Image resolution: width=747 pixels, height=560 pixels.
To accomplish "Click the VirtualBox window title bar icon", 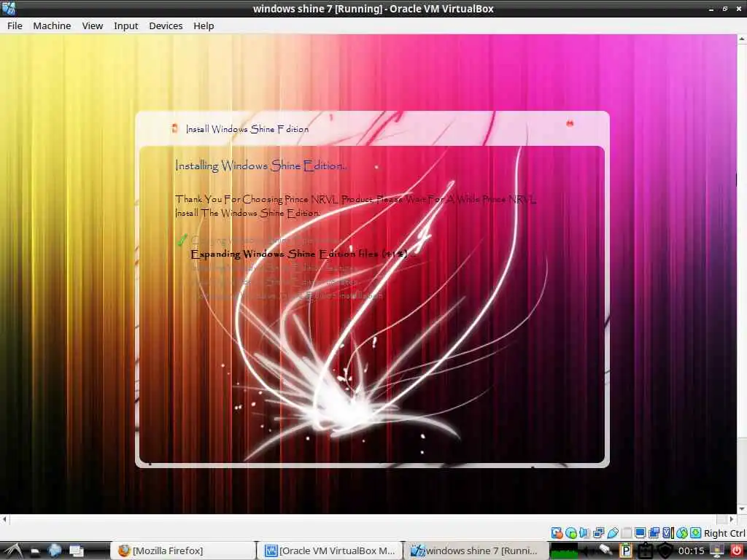I will point(9,8).
